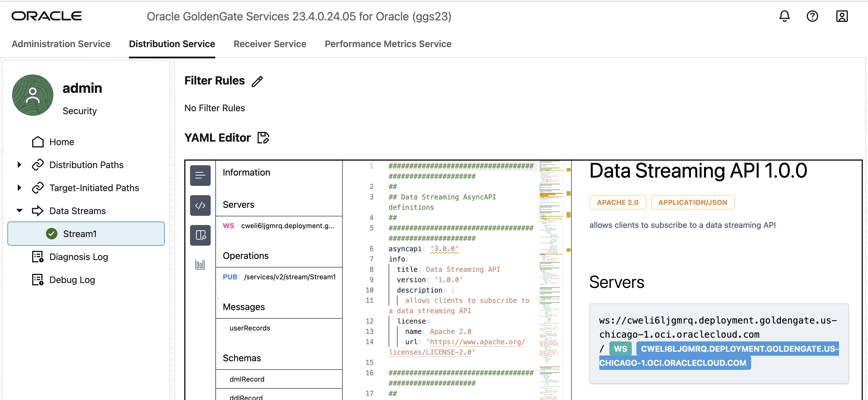Viewport: 868px width, 400px height.
Task: Expand the Distribution Paths tree node
Action: pyautogui.click(x=19, y=165)
